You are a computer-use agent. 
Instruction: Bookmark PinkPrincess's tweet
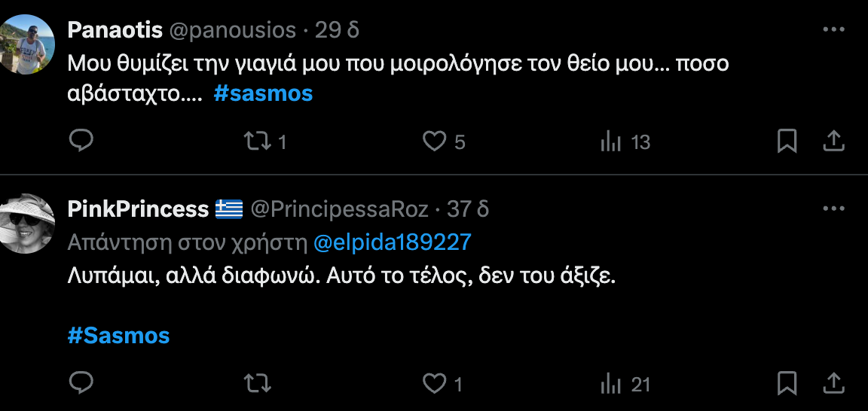pyautogui.click(x=787, y=384)
